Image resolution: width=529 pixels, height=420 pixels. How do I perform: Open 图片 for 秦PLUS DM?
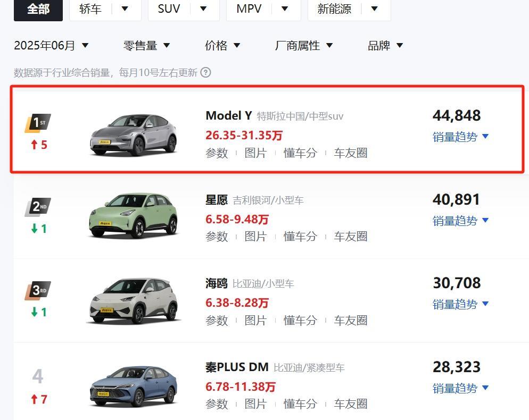click(255, 404)
